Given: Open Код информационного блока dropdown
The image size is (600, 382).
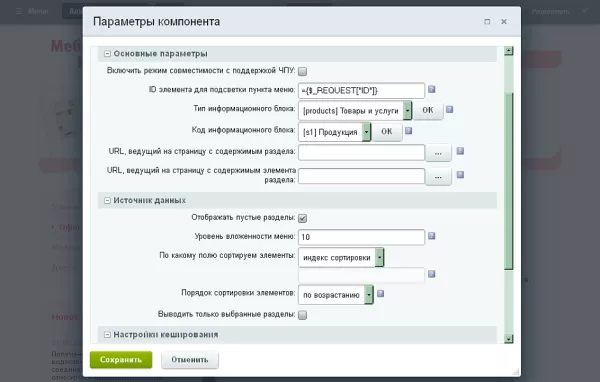Looking at the screenshot, I should click(x=334, y=132).
